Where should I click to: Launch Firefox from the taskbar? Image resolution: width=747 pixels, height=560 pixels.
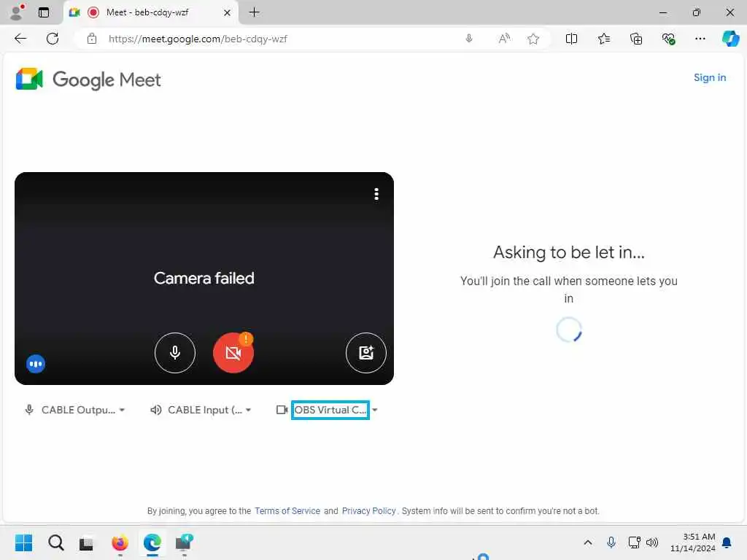pos(120,542)
